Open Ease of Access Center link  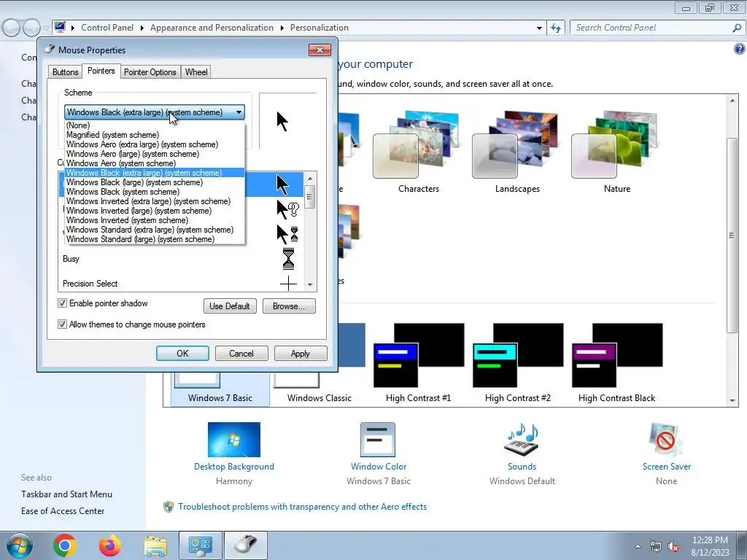pos(63,511)
